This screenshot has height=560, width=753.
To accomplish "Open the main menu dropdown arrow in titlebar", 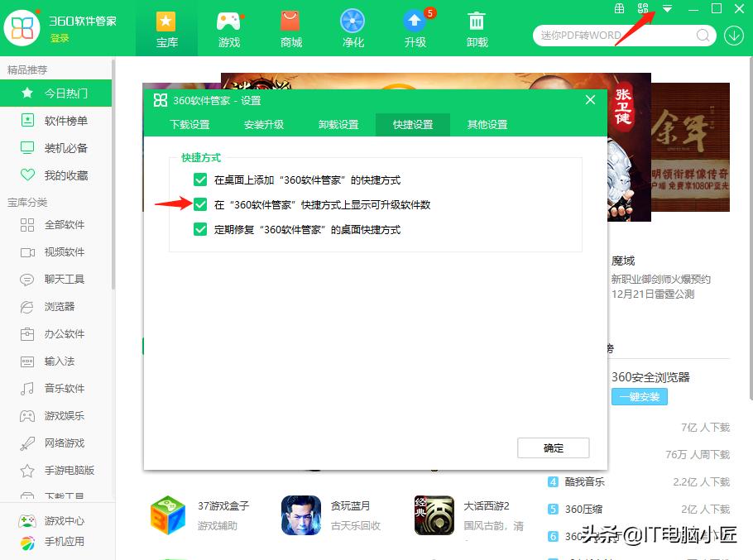I will tap(667, 9).
